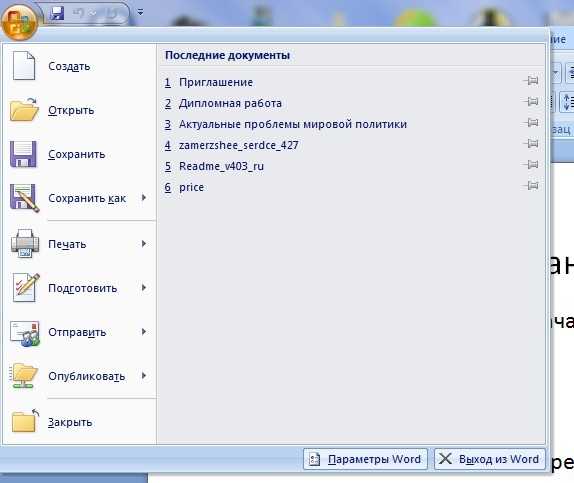Expand the Опубликовать submenu arrow

coord(144,376)
